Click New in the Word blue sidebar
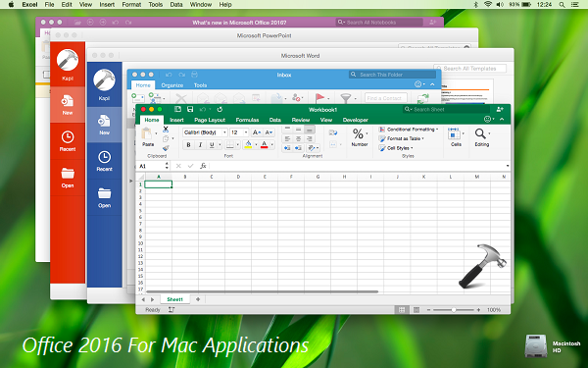 click(x=104, y=125)
